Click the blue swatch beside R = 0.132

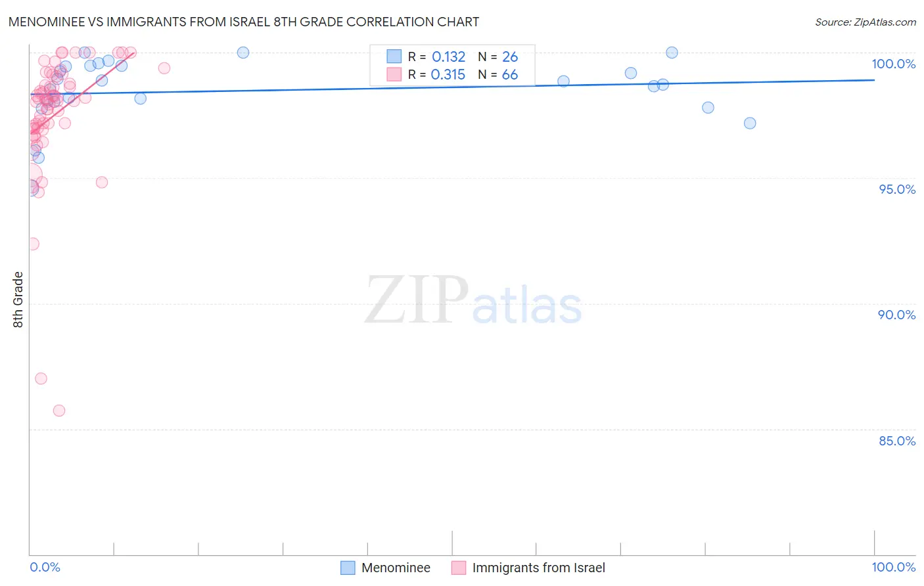[394, 56]
